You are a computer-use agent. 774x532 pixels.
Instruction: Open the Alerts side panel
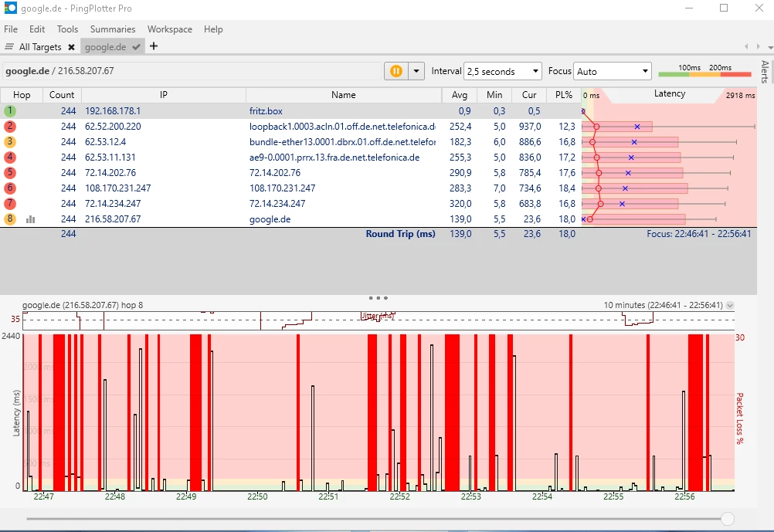[765, 71]
